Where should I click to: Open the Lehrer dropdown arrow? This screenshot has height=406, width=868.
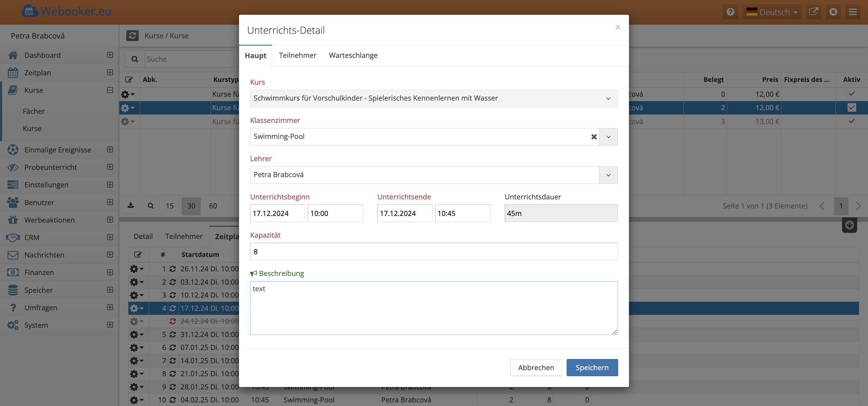(x=608, y=175)
